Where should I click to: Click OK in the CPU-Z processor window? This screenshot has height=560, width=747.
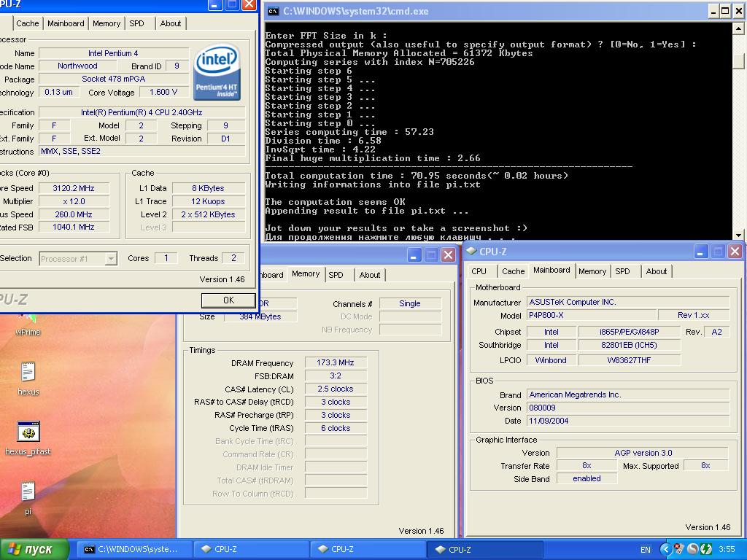(x=228, y=300)
